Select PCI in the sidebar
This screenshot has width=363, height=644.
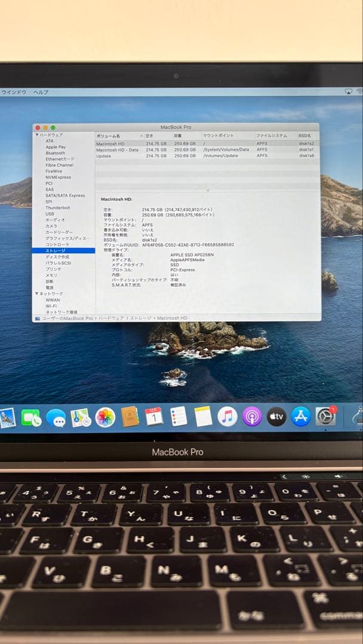[49, 184]
